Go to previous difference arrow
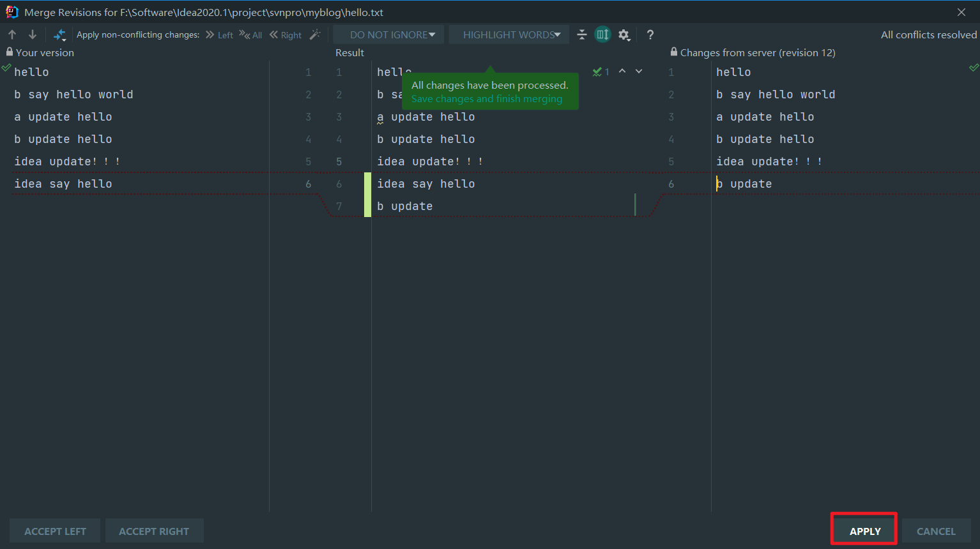Image resolution: width=980 pixels, height=549 pixels. pos(12,34)
